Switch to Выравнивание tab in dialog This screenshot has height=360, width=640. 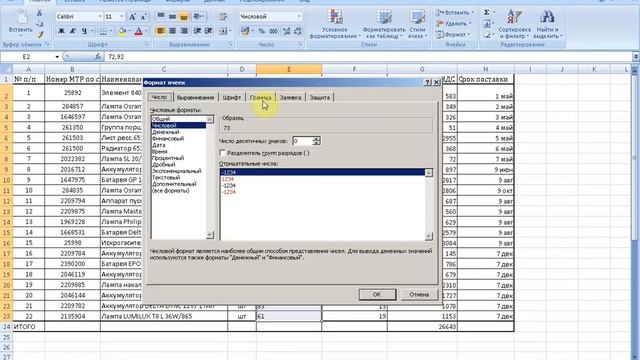pyautogui.click(x=195, y=98)
